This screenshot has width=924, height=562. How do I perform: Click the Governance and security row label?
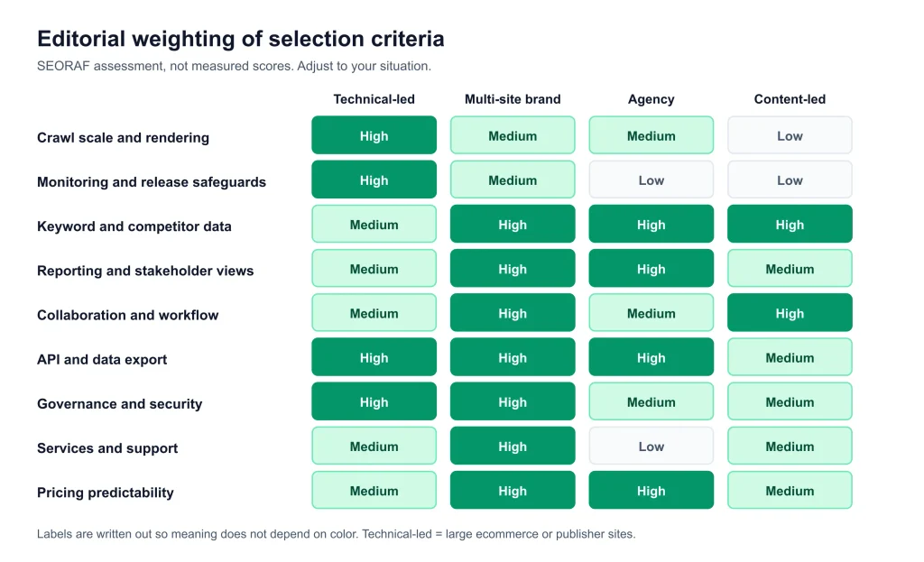[119, 403]
